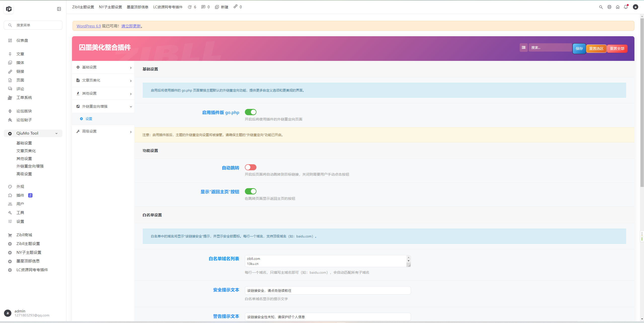Open comments bubble icon in top bar

203,7
